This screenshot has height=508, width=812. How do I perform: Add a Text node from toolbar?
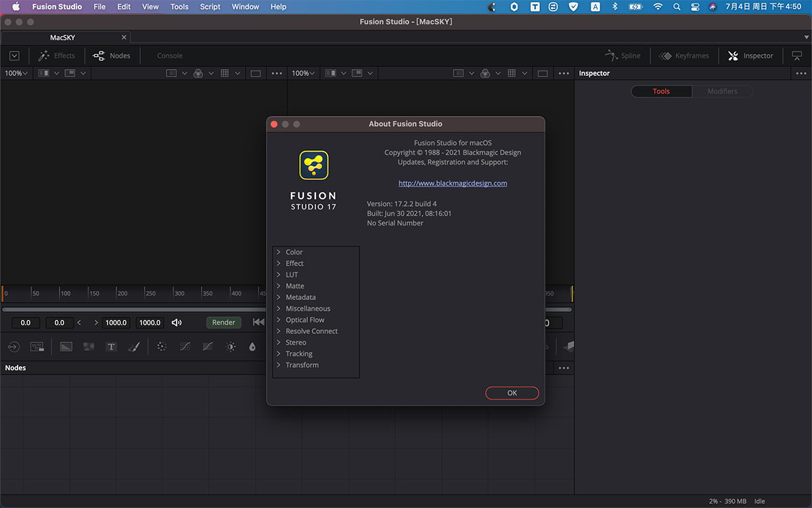click(x=112, y=346)
